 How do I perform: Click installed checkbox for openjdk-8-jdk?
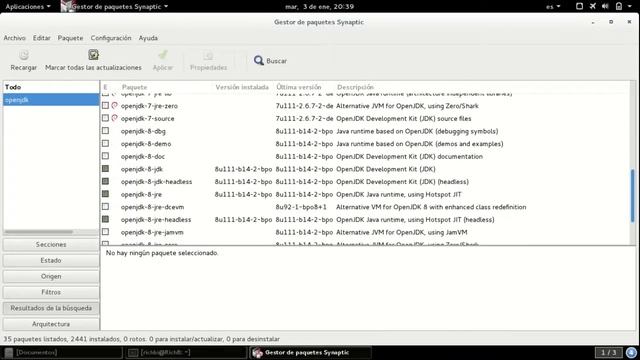coord(105,169)
